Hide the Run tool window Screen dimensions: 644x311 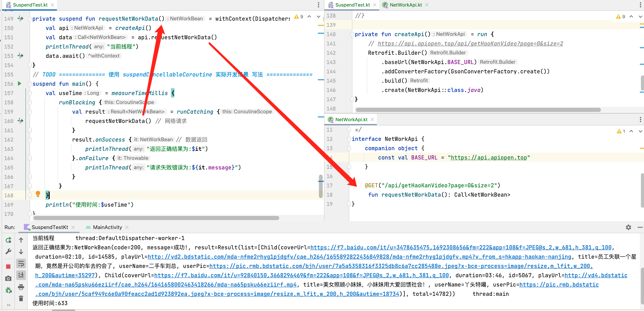point(640,227)
